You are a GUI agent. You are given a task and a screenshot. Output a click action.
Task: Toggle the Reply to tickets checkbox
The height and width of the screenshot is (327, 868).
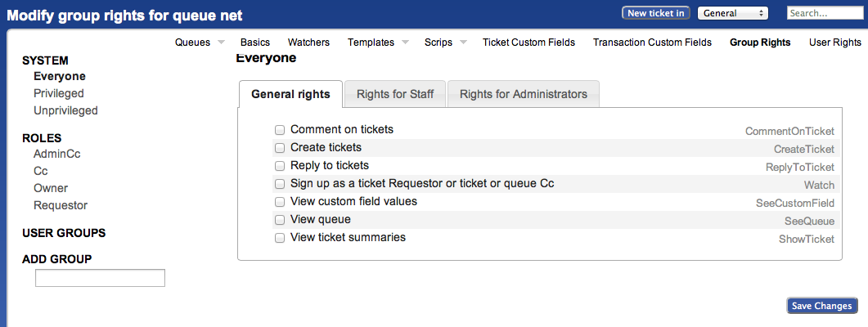[280, 166]
